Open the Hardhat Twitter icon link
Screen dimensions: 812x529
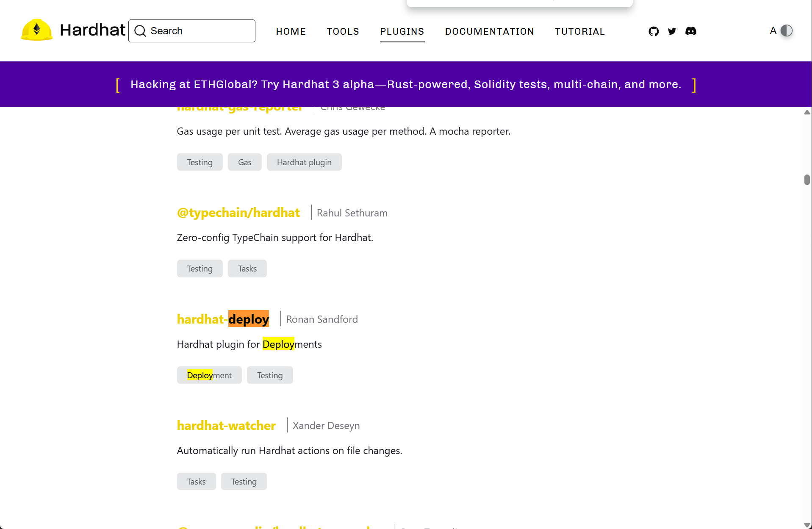click(x=672, y=31)
